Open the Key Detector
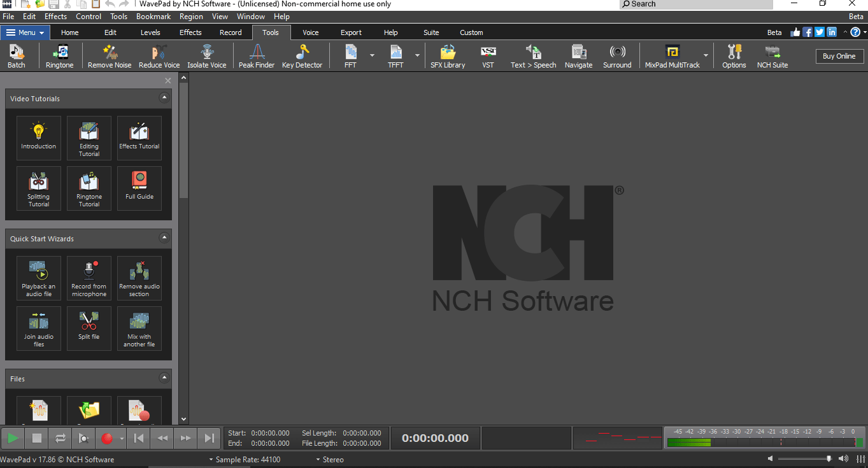This screenshot has width=868, height=468. [302, 57]
